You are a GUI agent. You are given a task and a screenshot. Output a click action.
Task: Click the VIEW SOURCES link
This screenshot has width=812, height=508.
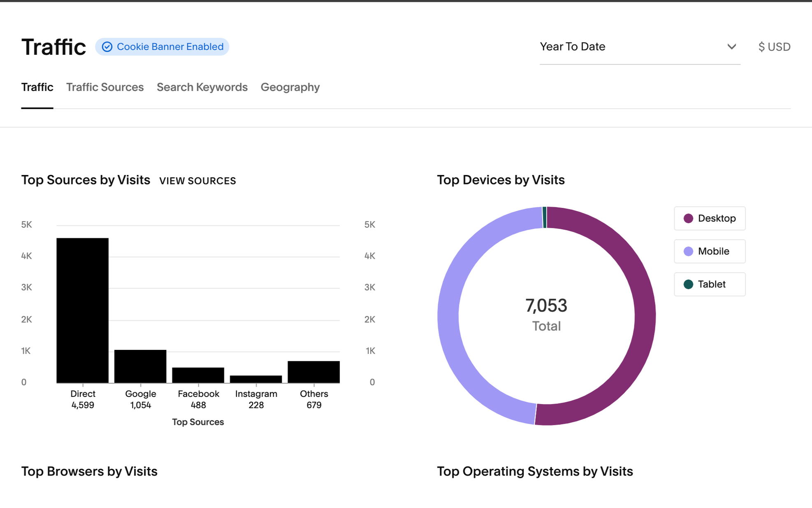tap(197, 181)
